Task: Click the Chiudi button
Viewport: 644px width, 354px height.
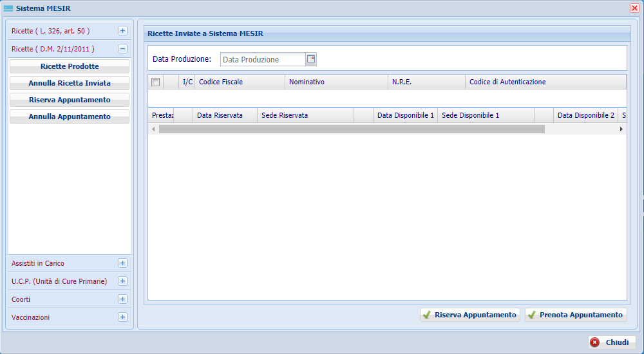Action: 612,342
